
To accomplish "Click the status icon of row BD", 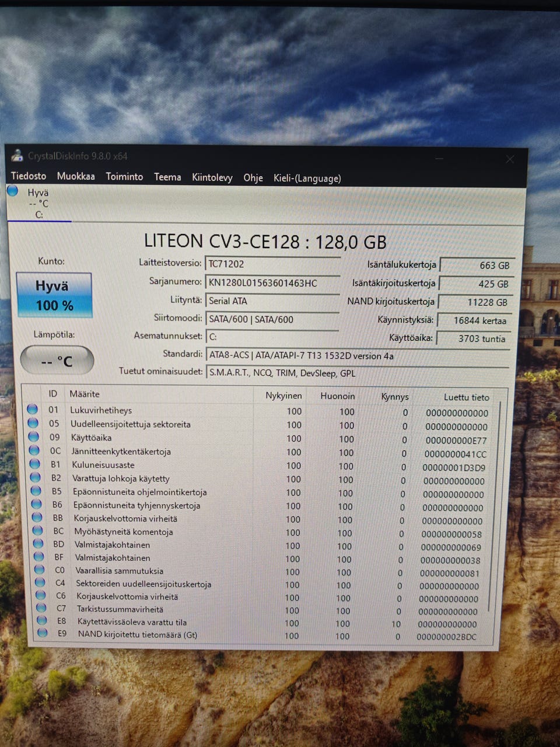I will point(38,543).
